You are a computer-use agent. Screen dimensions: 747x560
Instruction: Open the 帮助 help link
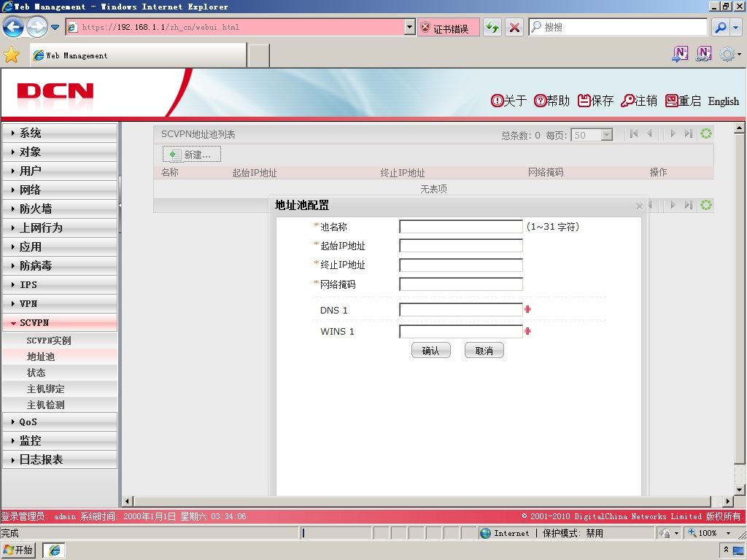pyautogui.click(x=551, y=101)
